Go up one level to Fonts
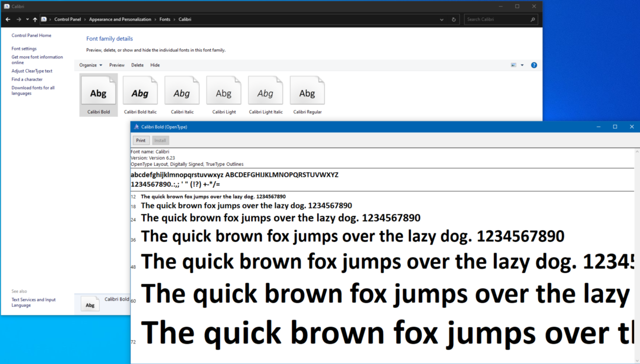640x364 pixels. tap(35, 19)
